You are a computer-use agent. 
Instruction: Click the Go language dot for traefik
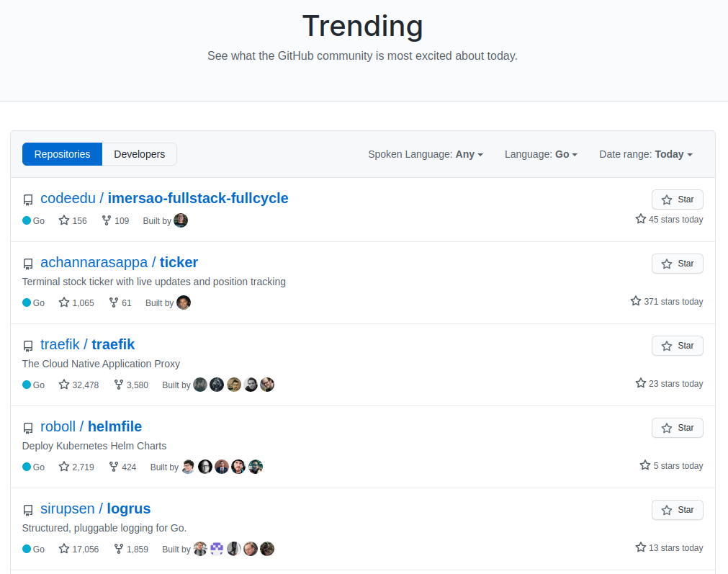[x=27, y=385]
